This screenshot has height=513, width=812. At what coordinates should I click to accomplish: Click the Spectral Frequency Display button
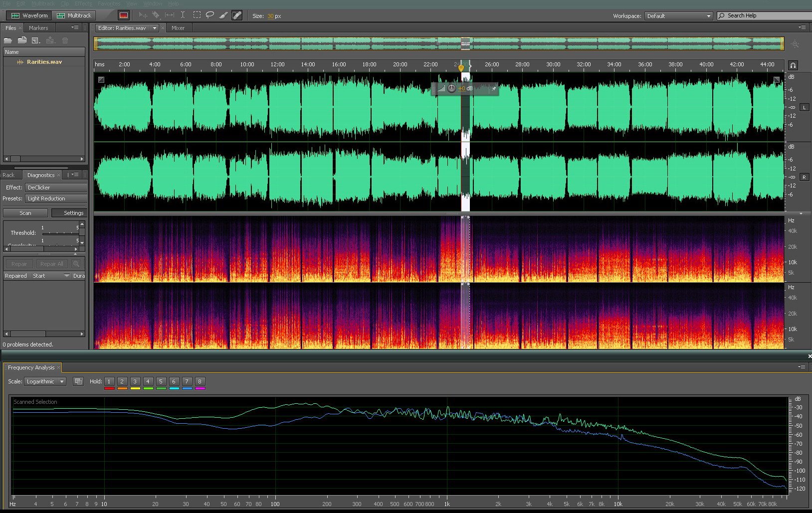pos(124,15)
